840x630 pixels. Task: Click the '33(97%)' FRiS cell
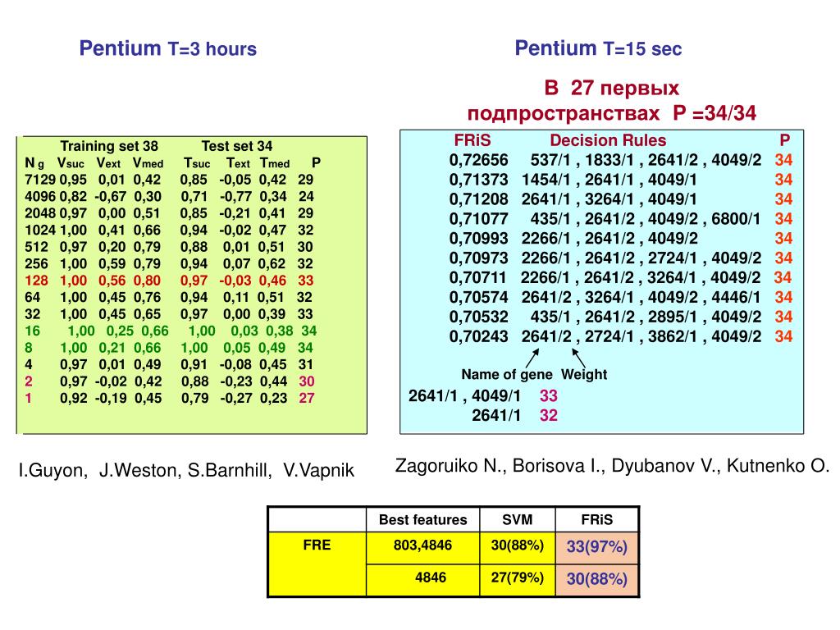[597, 546]
